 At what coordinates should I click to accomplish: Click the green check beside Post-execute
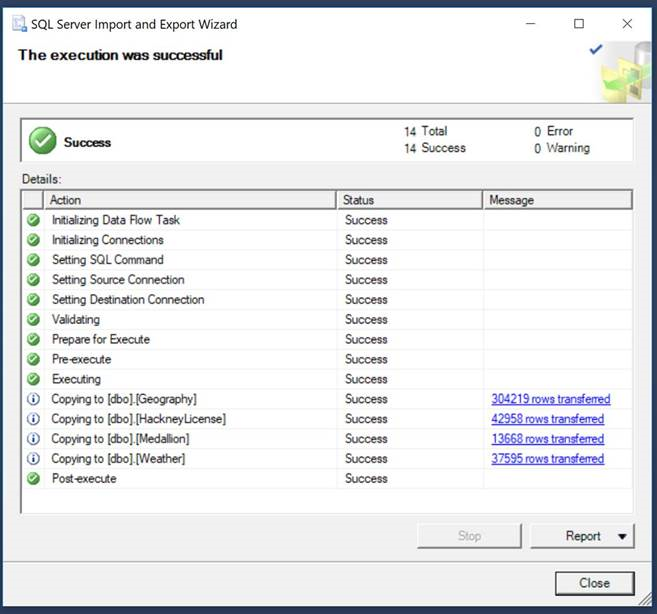pos(33,479)
